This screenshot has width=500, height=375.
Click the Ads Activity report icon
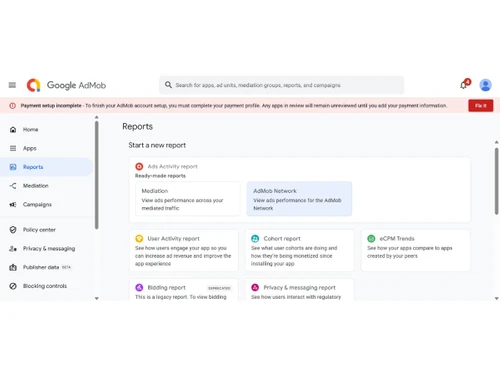coord(139,166)
